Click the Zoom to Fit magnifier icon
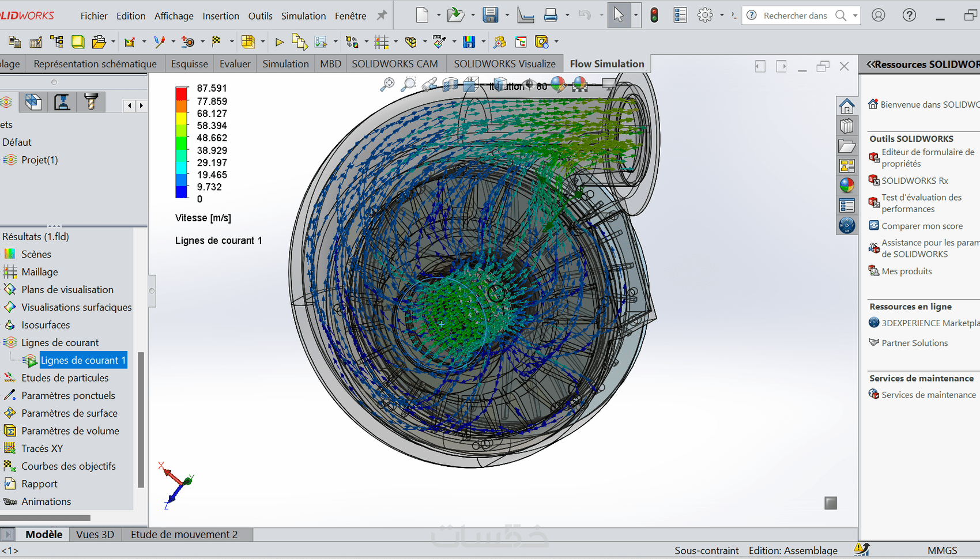980x559 pixels. [x=387, y=85]
